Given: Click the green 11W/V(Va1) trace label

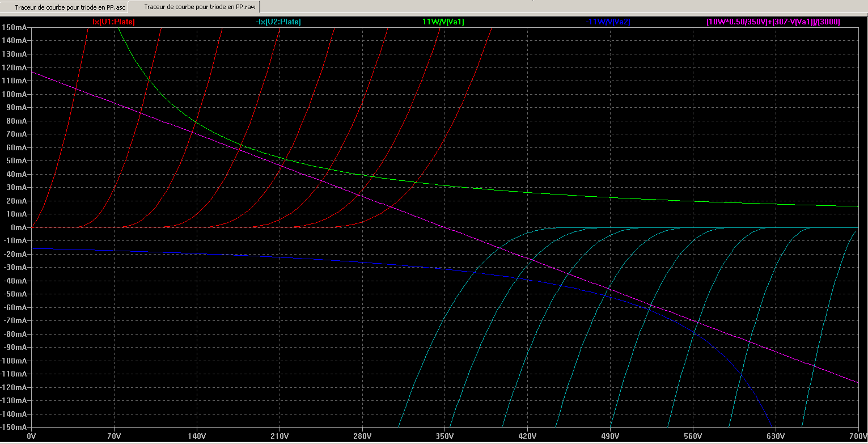Looking at the screenshot, I should [443, 22].
